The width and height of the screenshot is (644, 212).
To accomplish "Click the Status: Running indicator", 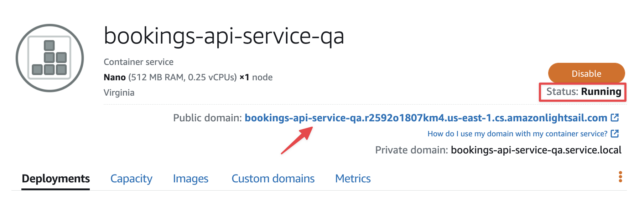I will 583,92.
